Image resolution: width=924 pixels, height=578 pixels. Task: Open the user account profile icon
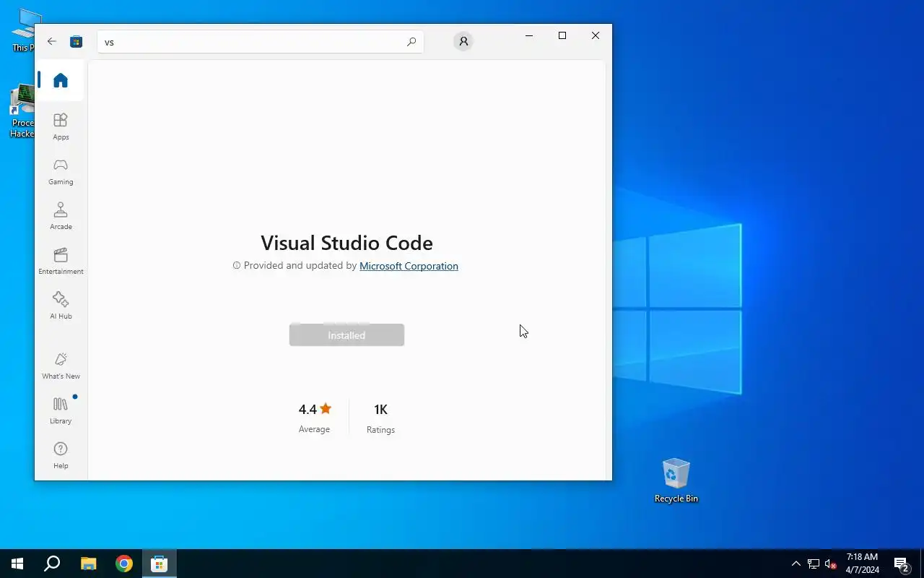(x=463, y=41)
